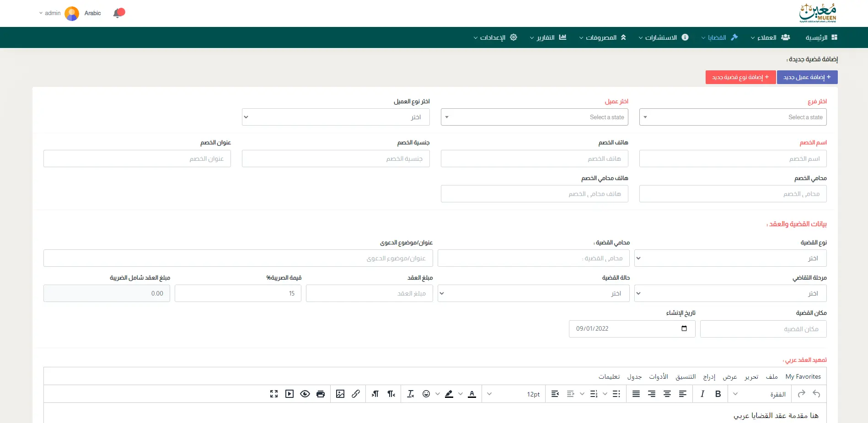
Task: Enter fullscreen mode in the editor
Action: [274, 394]
